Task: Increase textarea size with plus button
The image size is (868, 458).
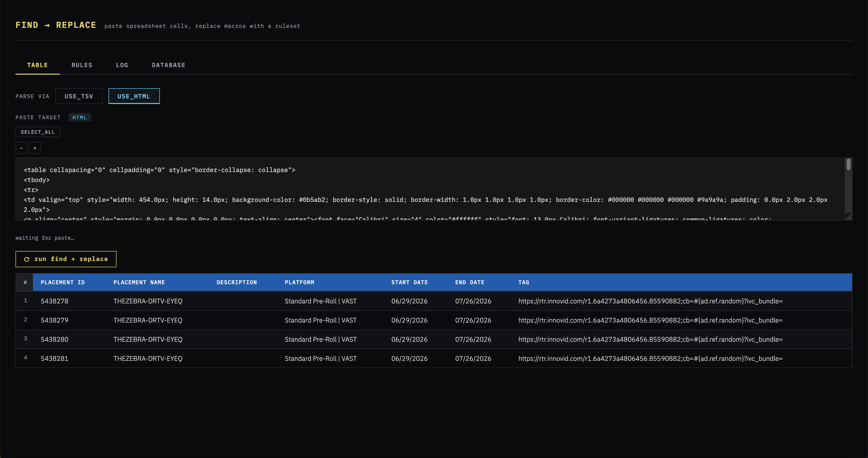Action: 35,148
